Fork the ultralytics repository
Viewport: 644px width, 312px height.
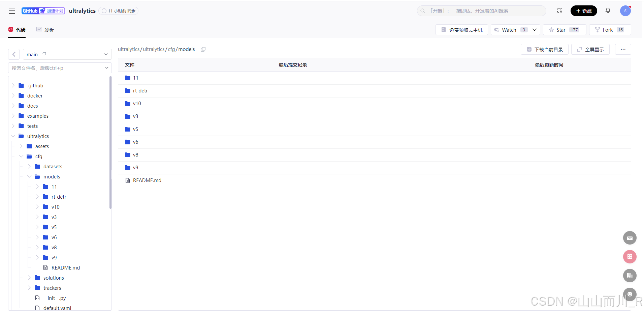click(610, 30)
